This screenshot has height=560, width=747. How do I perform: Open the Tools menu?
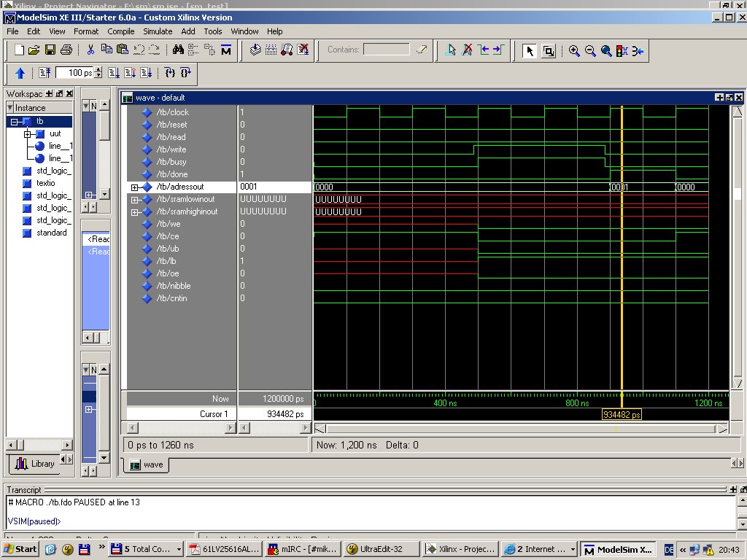(x=213, y=31)
